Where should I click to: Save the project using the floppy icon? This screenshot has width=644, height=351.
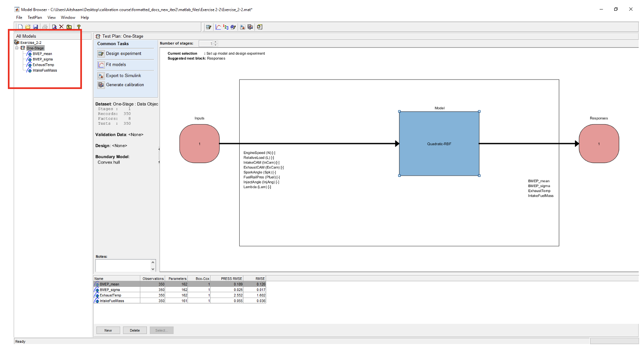[36, 27]
